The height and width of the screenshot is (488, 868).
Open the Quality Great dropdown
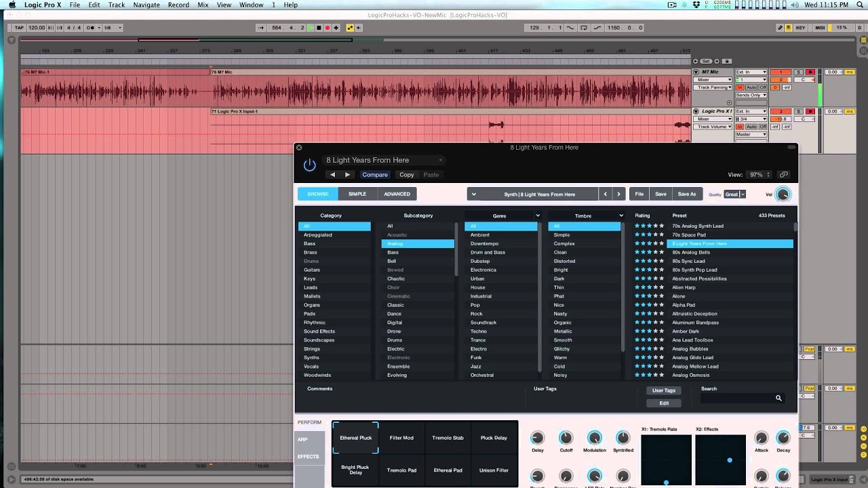pos(734,195)
